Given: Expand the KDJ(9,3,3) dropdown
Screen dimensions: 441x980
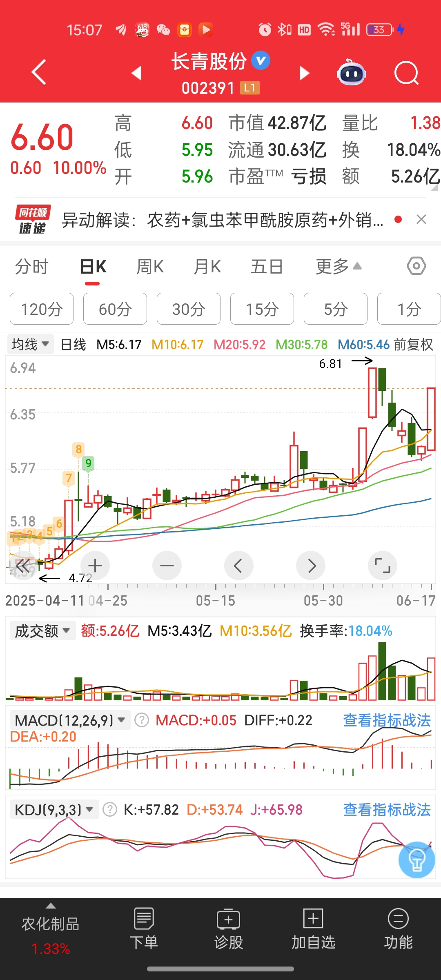Looking at the screenshot, I should coord(54,809).
